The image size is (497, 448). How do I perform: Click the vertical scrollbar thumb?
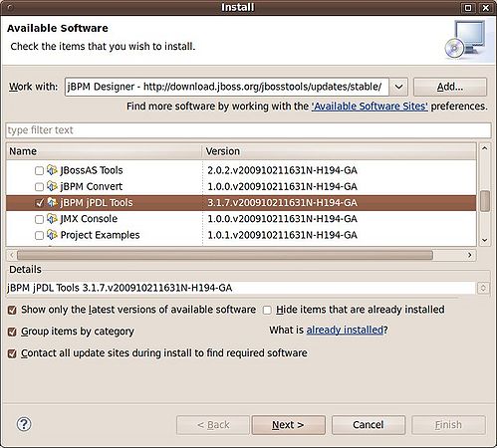[x=485, y=201]
